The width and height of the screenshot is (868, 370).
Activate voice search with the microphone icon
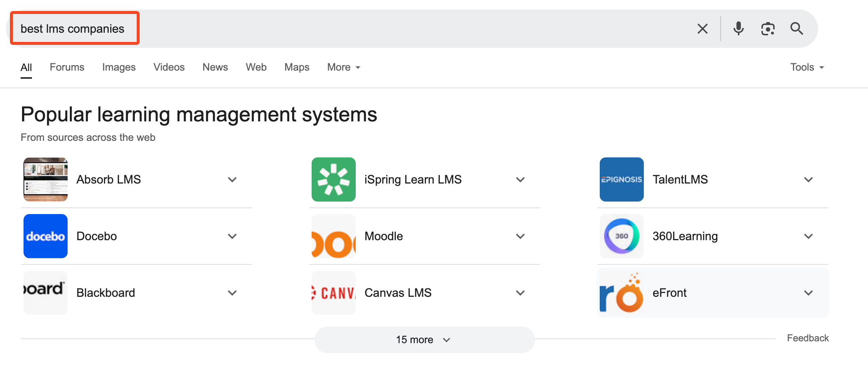(738, 28)
